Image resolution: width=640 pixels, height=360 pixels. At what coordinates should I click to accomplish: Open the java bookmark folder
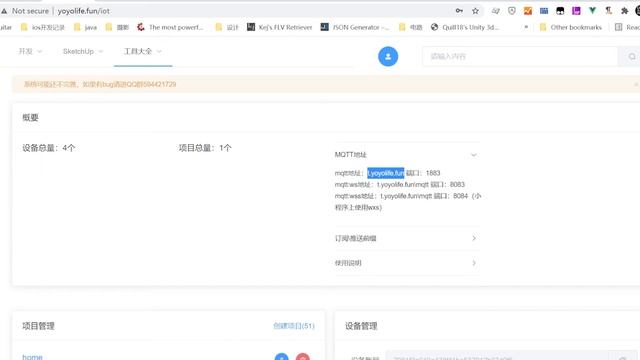pyautogui.click(x=85, y=27)
